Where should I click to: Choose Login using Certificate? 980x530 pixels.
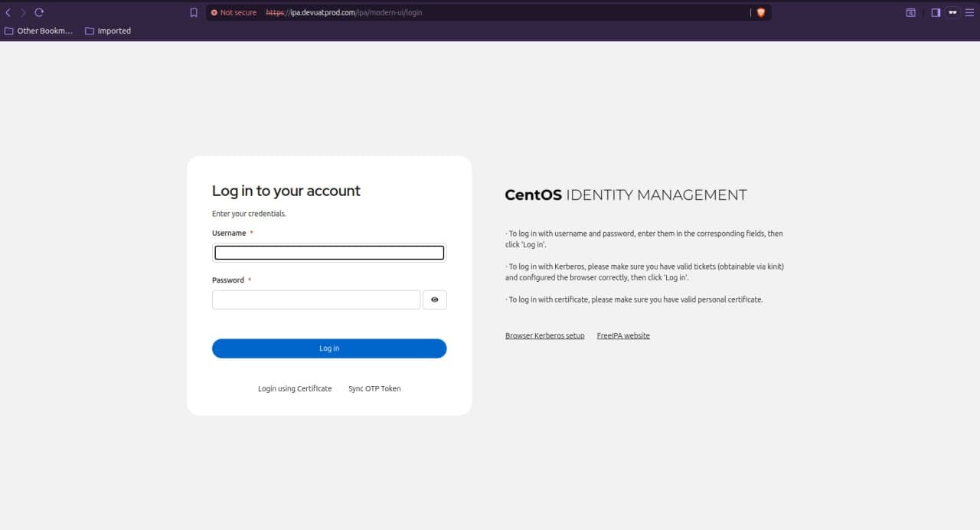[295, 388]
